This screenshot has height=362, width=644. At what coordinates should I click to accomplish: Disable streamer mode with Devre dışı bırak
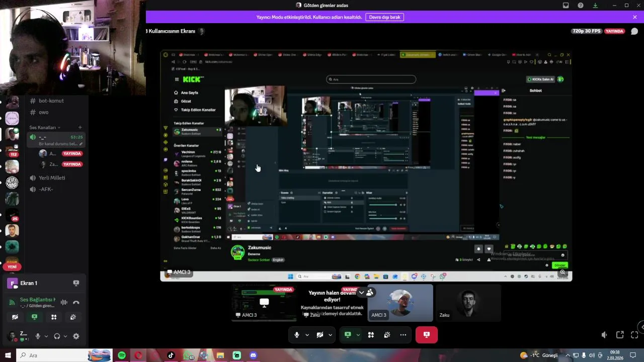pos(384,17)
